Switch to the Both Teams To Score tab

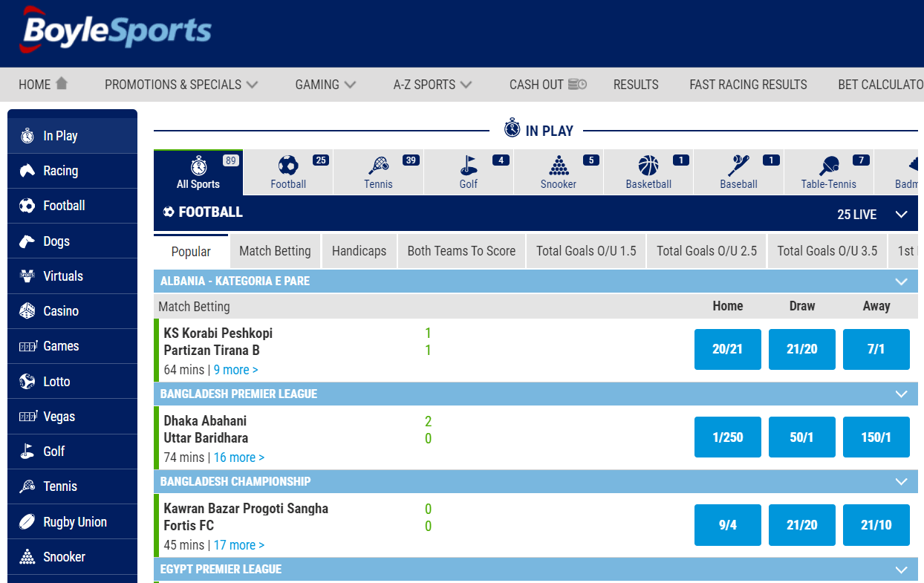pyautogui.click(x=461, y=251)
